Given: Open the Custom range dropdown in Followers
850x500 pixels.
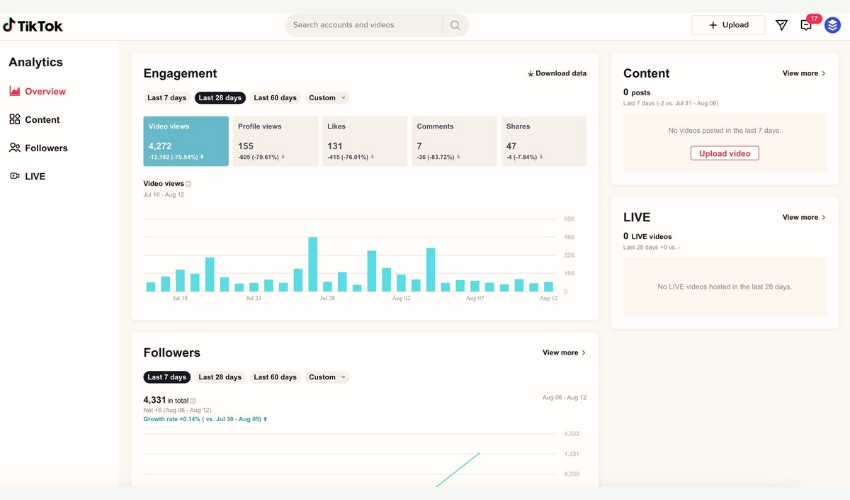Looking at the screenshot, I should pos(327,377).
